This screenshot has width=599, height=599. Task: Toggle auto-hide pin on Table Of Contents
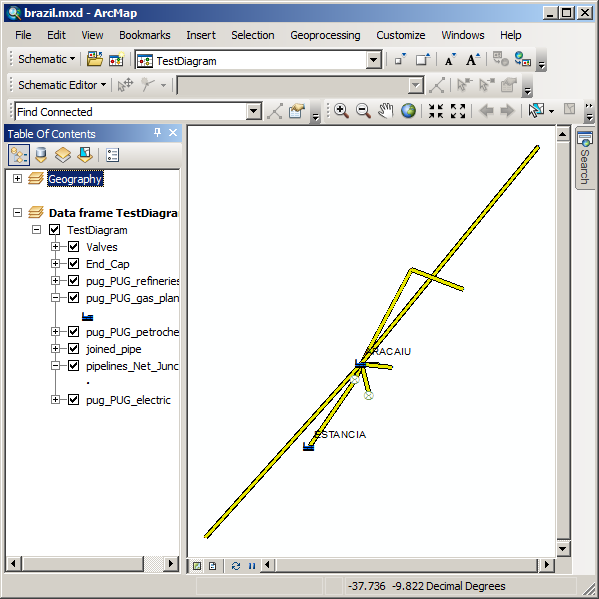pos(157,133)
